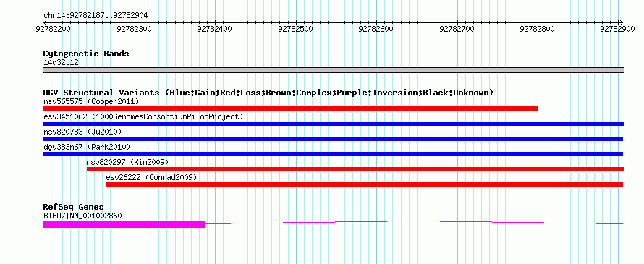Click the blue bar for dgv383n67
The width and height of the screenshot is (644, 264).
[x=333, y=154]
